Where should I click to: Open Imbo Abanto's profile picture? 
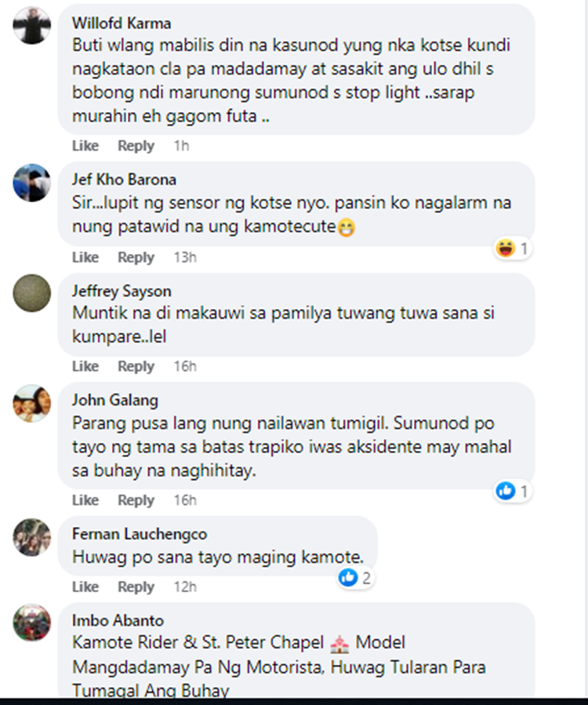coord(31,623)
